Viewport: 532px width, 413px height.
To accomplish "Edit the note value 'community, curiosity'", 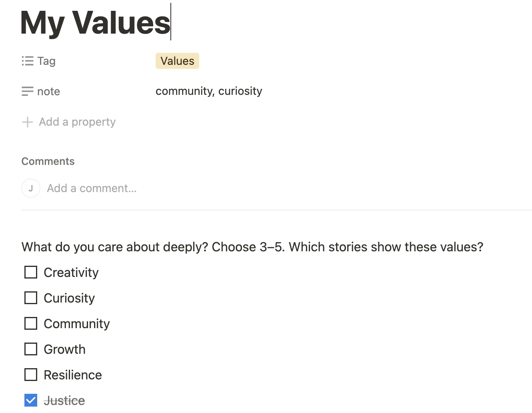I will click(x=209, y=91).
